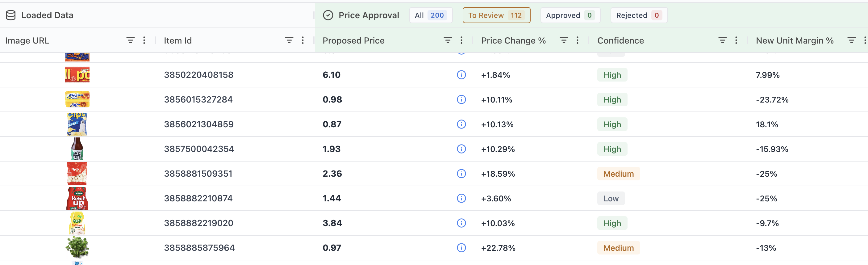868x265 pixels.
Task: Switch to the Approved tab
Action: tap(570, 15)
